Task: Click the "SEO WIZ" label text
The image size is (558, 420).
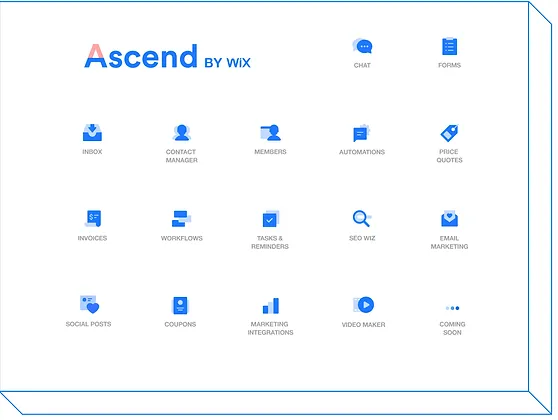Action: pos(362,238)
